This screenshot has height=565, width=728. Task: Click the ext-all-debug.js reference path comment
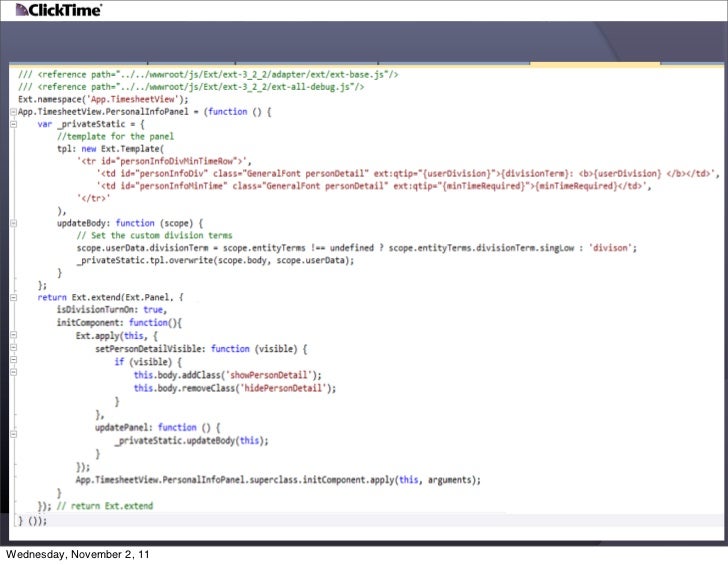click(x=191, y=87)
